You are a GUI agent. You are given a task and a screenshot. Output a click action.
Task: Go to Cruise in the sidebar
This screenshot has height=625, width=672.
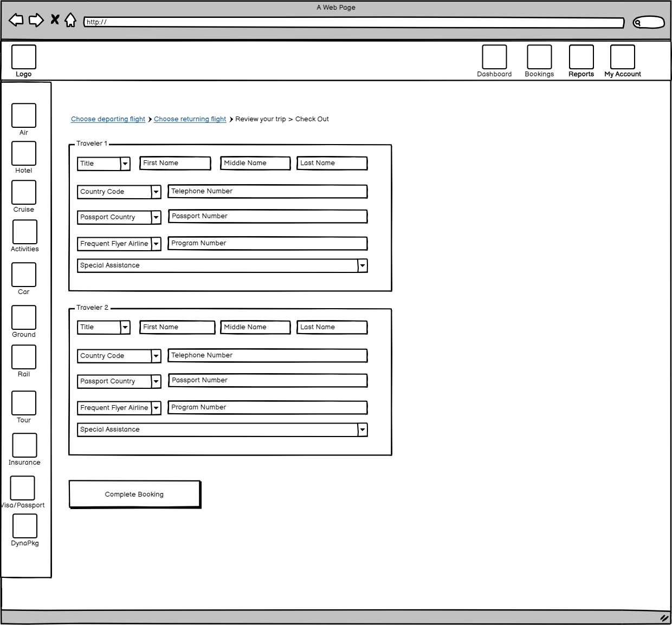coord(24,193)
